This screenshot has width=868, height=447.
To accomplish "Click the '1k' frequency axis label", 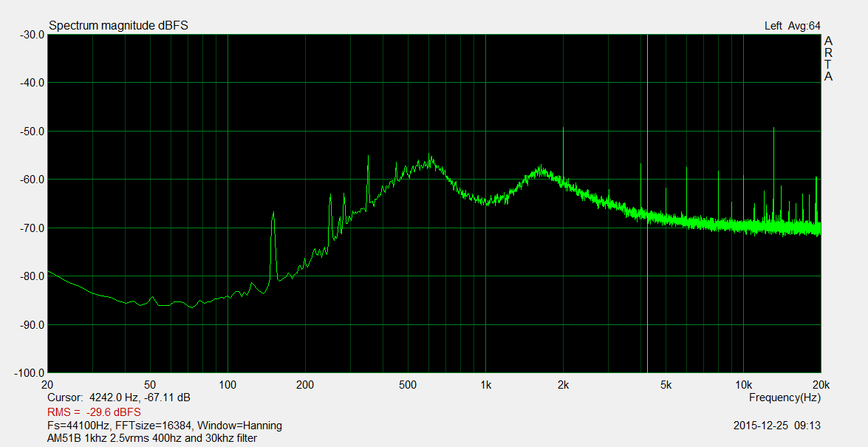I will click(x=485, y=385).
